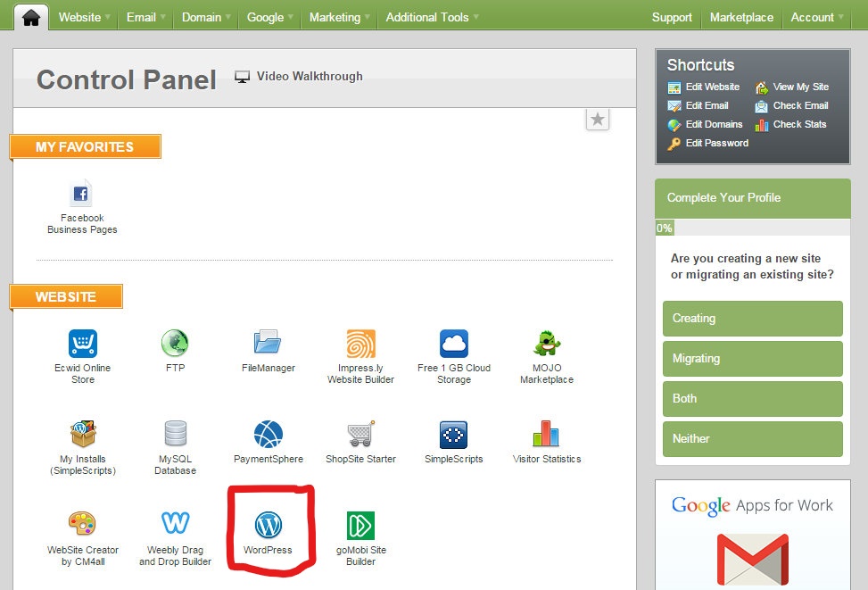
Task: Launch FileManager from the Website section
Action: point(268,344)
